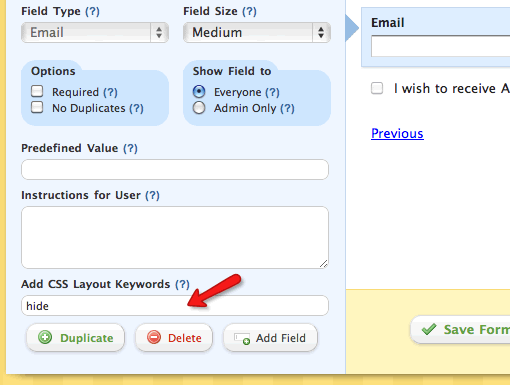The width and height of the screenshot is (510, 385).
Task: Click the green checkmark Save Form icon
Action: pos(429,329)
